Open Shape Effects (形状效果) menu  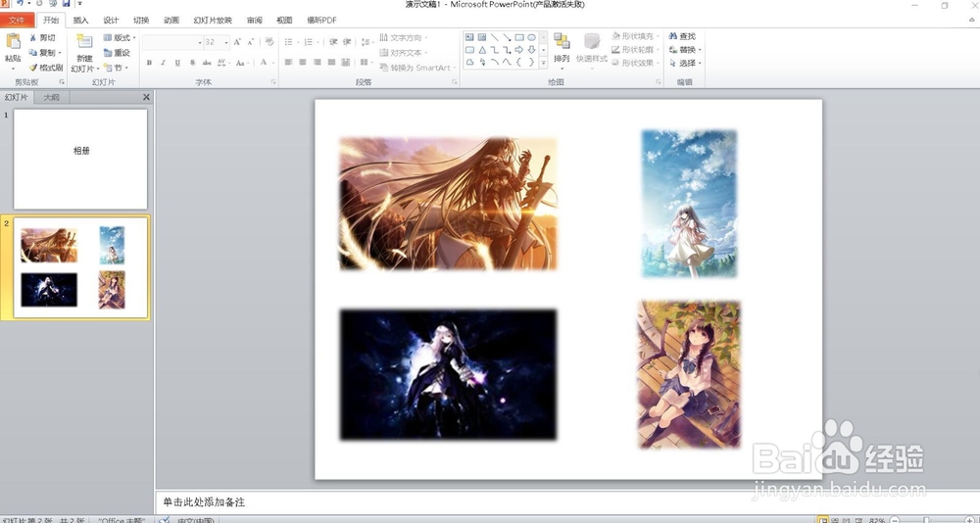click(636, 63)
